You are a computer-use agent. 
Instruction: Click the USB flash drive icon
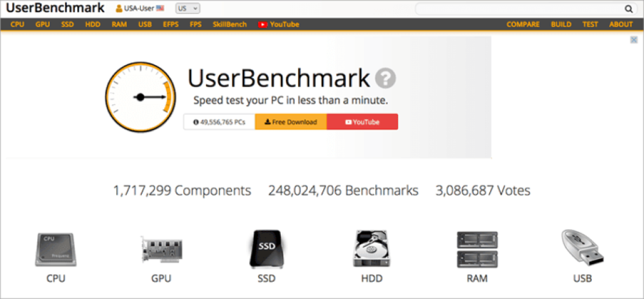pos(583,248)
